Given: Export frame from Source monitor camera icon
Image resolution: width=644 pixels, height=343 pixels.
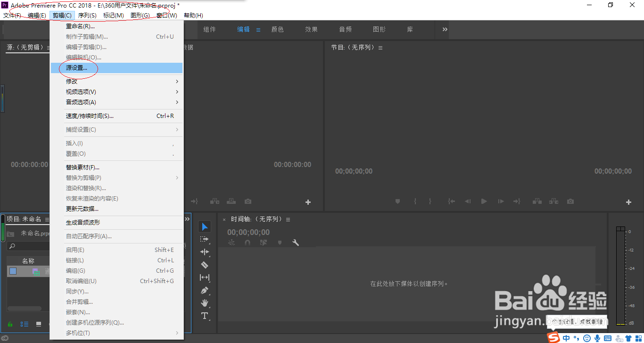Looking at the screenshot, I should (248, 201).
